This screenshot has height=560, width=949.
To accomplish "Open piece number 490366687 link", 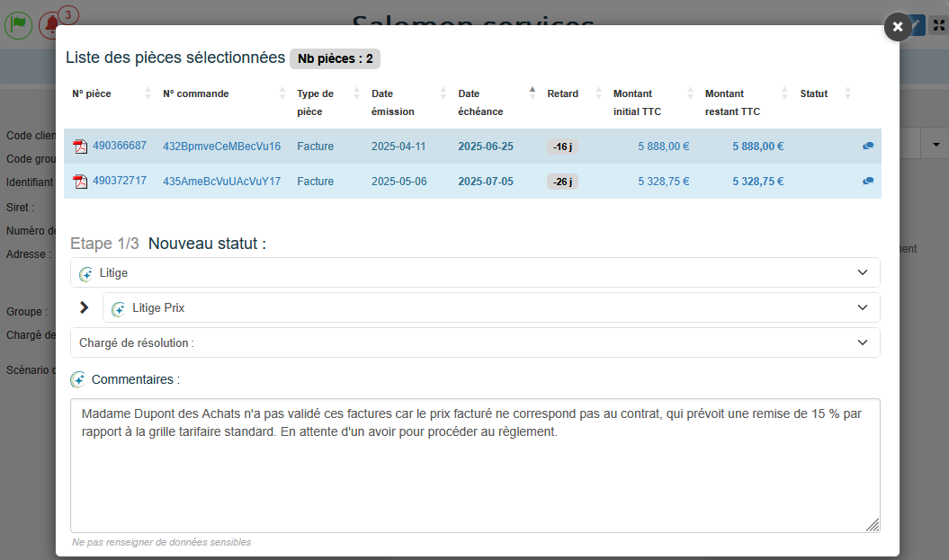I will click(120, 146).
